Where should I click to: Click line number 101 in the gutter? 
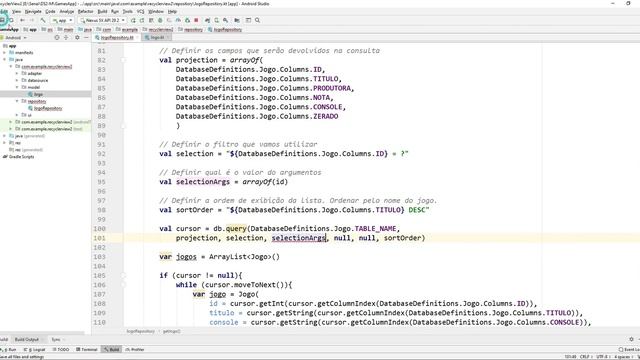pyautogui.click(x=100, y=238)
